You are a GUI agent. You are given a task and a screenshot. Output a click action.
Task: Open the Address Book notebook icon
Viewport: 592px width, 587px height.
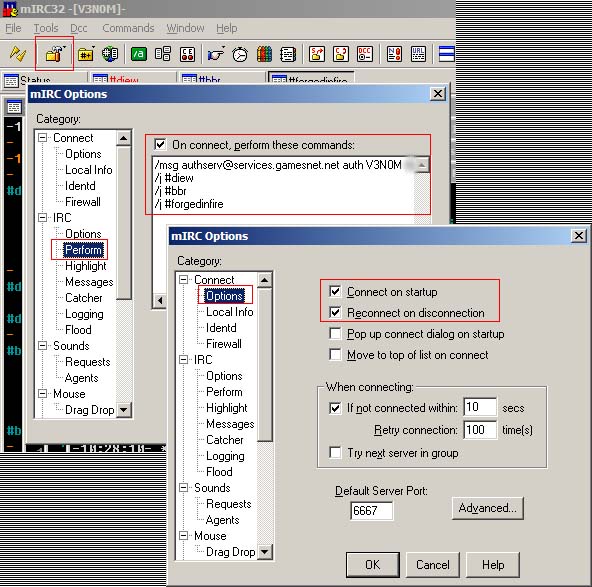(288, 54)
